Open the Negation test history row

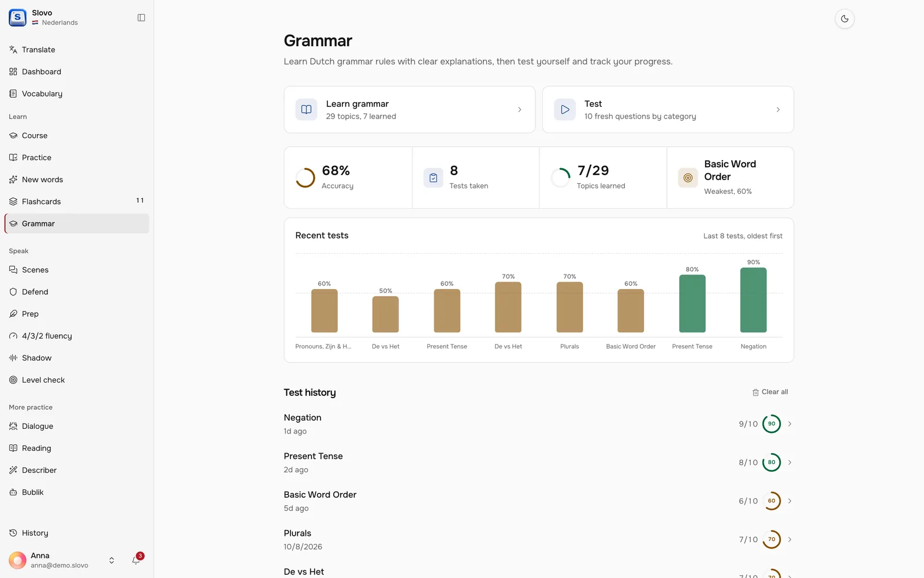pos(539,424)
